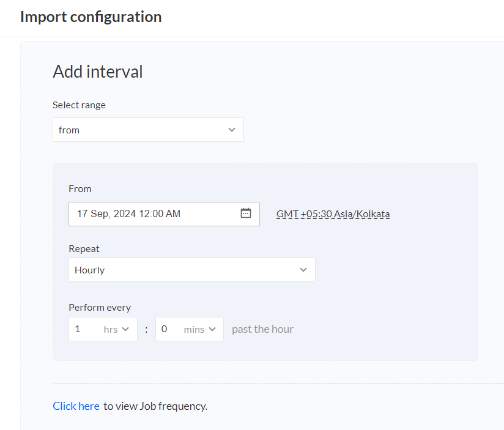Click the chevron next to 'hrs'
504x430 pixels.
(x=125, y=329)
